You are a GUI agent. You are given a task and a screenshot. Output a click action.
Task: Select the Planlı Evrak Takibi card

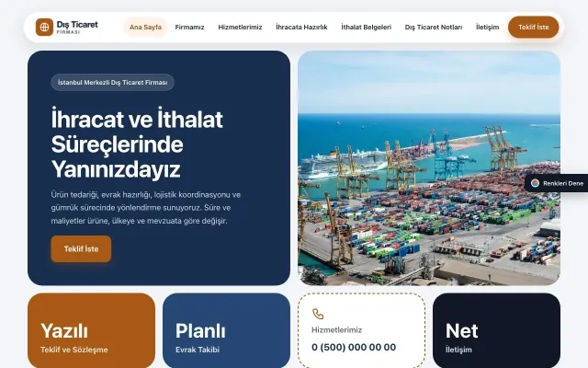[x=227, y=331]
